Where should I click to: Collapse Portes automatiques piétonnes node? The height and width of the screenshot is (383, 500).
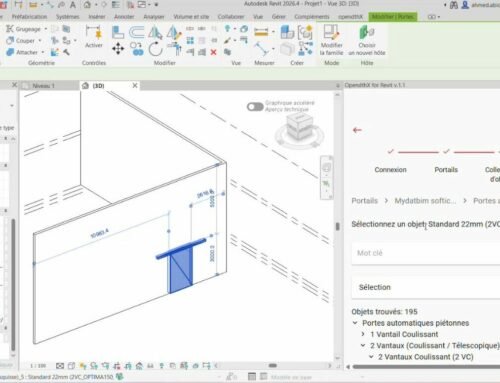pos(355,323)
